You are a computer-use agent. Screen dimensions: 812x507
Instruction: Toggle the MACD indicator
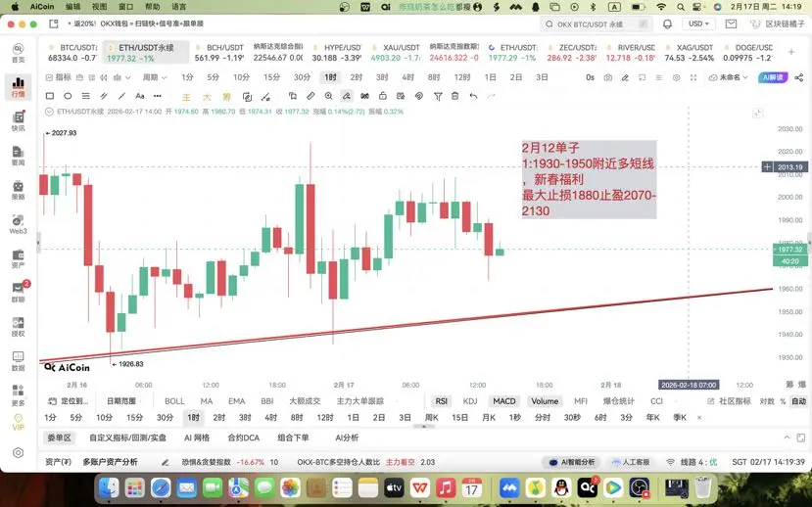click(x=503, y=401)
